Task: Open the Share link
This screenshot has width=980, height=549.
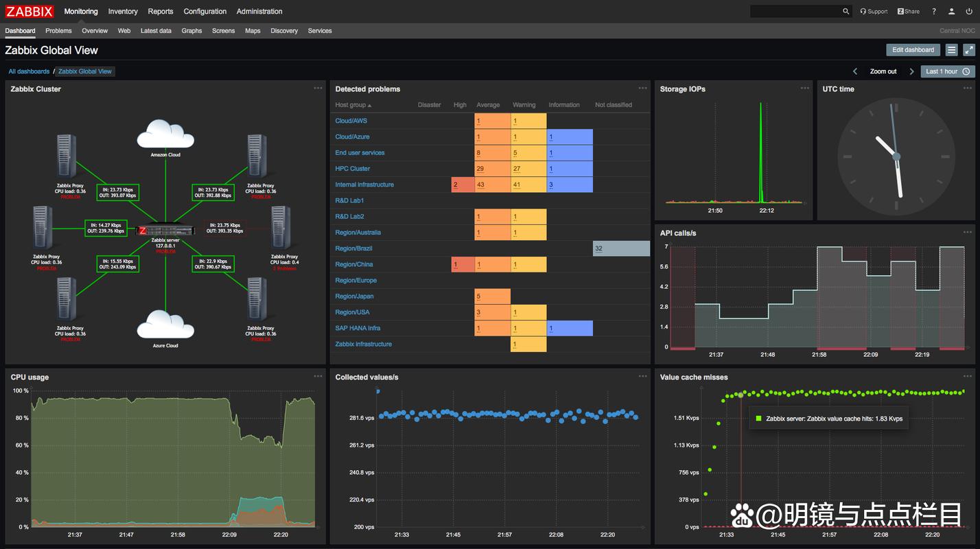Action: point(908,12)
